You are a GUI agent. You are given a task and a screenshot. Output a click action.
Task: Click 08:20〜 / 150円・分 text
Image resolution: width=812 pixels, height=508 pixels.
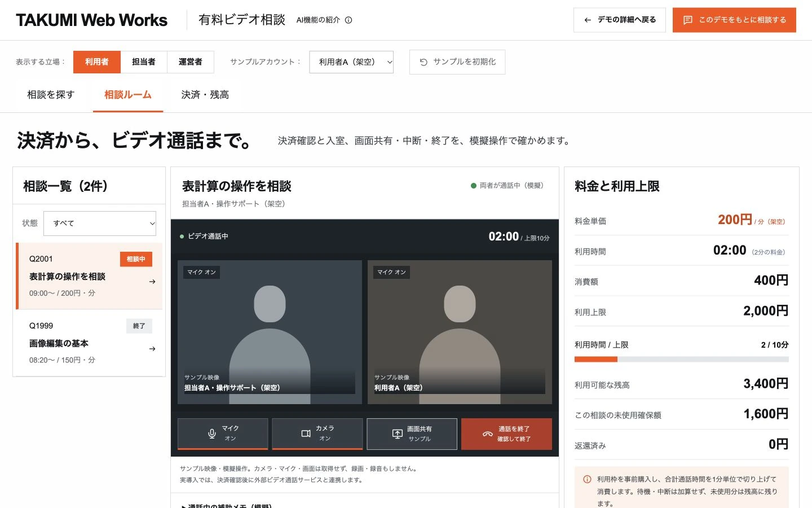pos(62,360)
